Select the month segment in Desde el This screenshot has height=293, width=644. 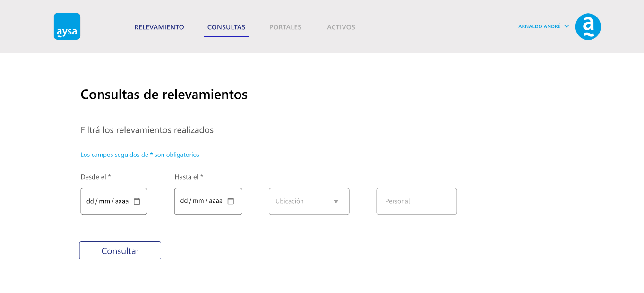tap(104, 201)
